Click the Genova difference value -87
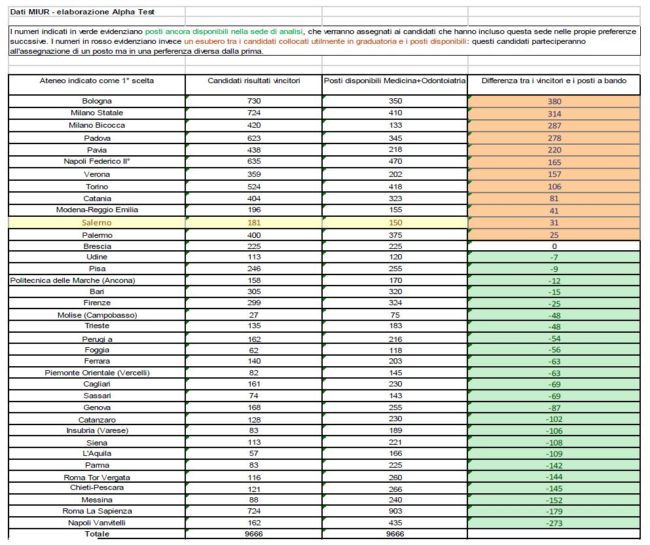650x545 pixels. 554,408
